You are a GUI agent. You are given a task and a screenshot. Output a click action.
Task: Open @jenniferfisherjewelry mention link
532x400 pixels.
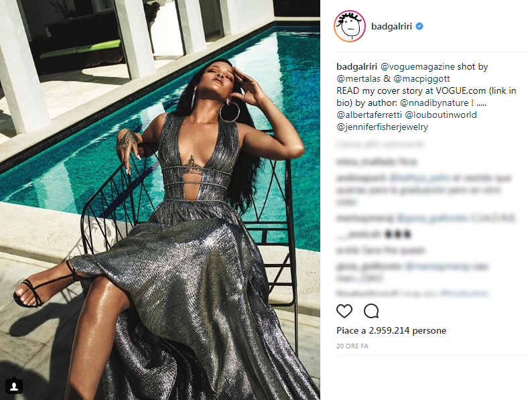pyautogui.click(x=383, y=127)
